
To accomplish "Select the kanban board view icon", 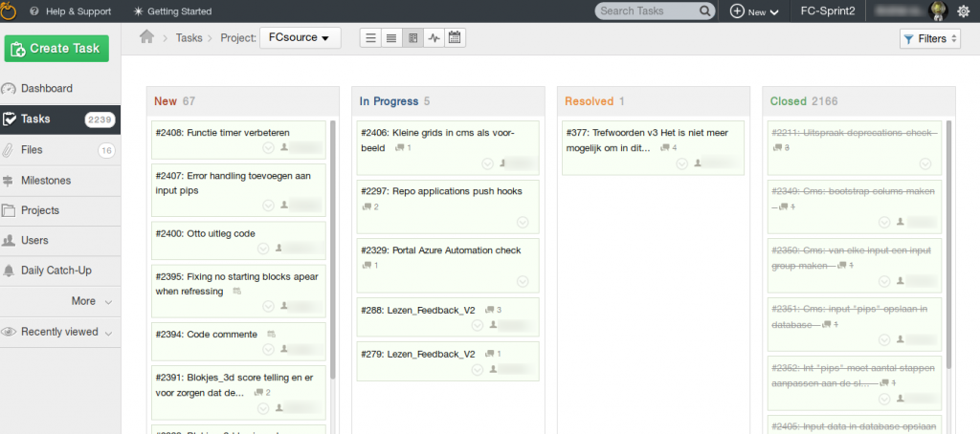I will [412, 38].
